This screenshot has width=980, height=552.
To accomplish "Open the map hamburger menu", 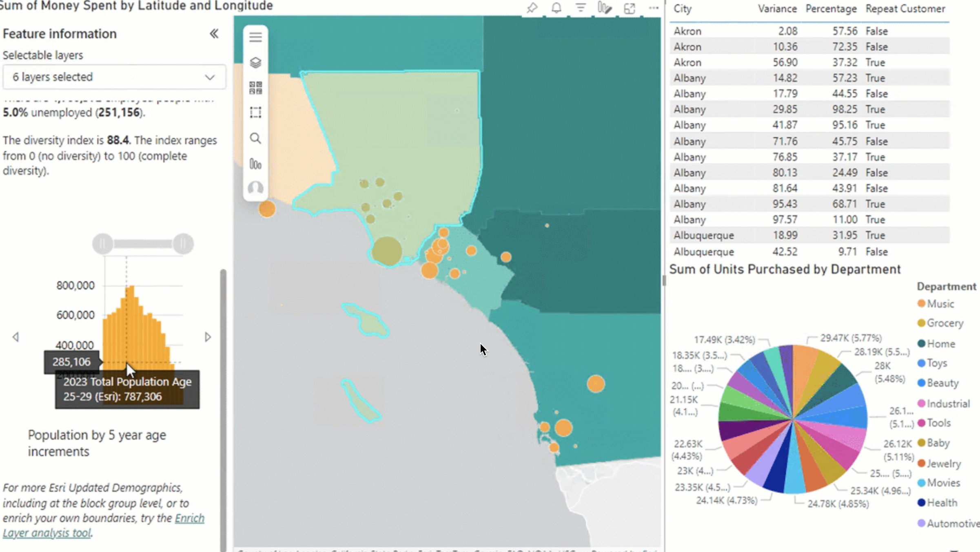I will click(255, 37).
